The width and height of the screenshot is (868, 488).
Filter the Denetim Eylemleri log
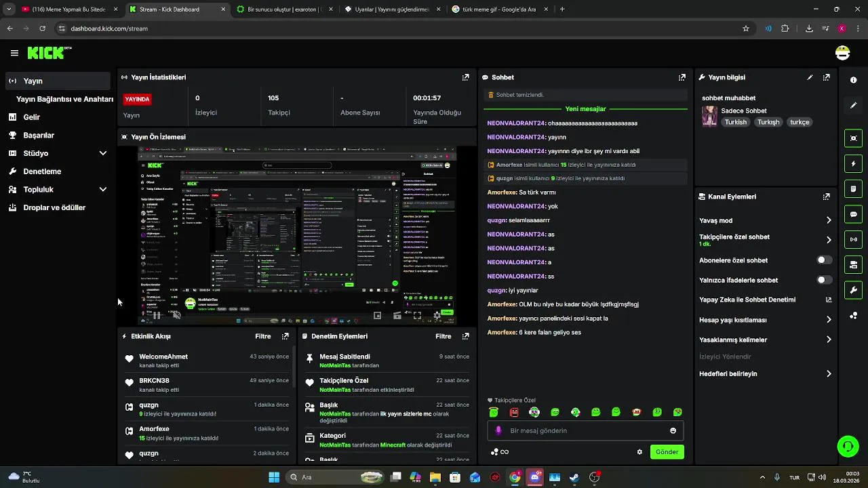[x=443, y=336]
